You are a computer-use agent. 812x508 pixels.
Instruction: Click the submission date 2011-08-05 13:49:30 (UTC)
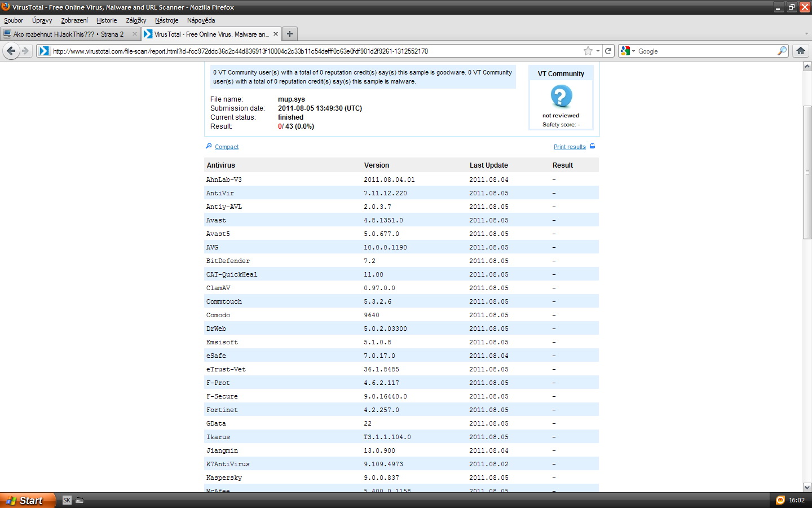pos(320,108)
